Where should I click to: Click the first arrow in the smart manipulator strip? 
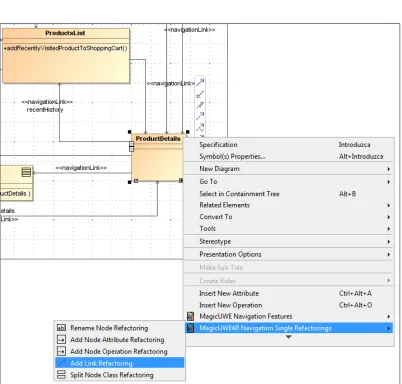click(200, 82)
